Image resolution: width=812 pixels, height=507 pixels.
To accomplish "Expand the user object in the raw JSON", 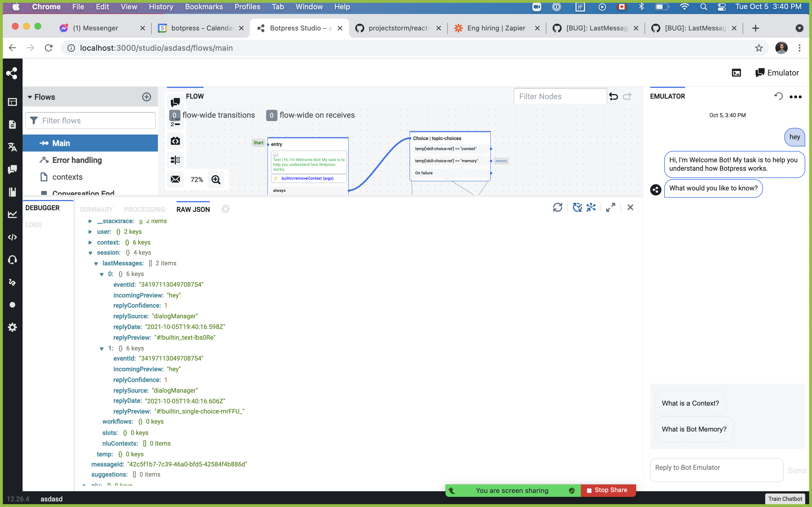I will (x=90, y=231).
